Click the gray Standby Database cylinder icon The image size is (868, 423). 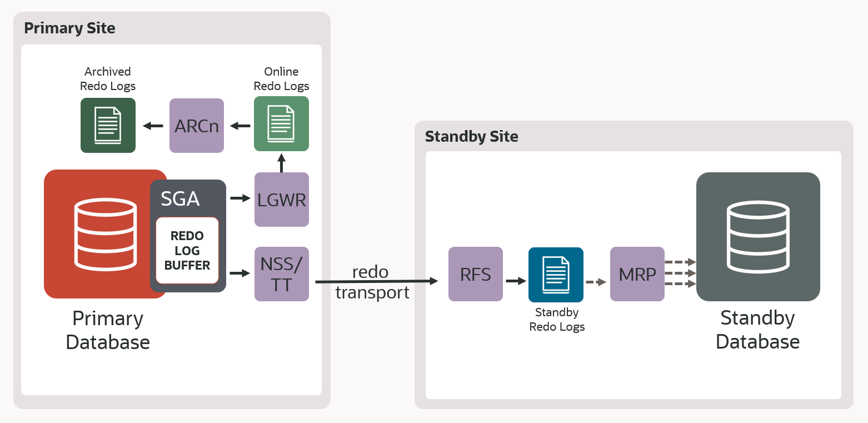point(758,236)
